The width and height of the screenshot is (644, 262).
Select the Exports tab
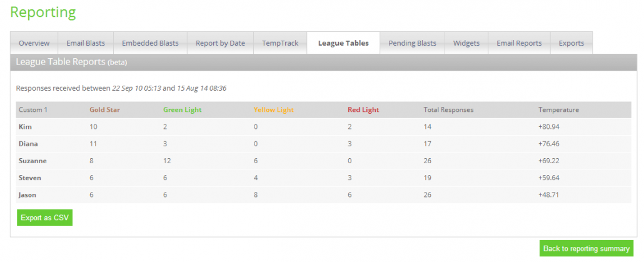coord(571,43)
